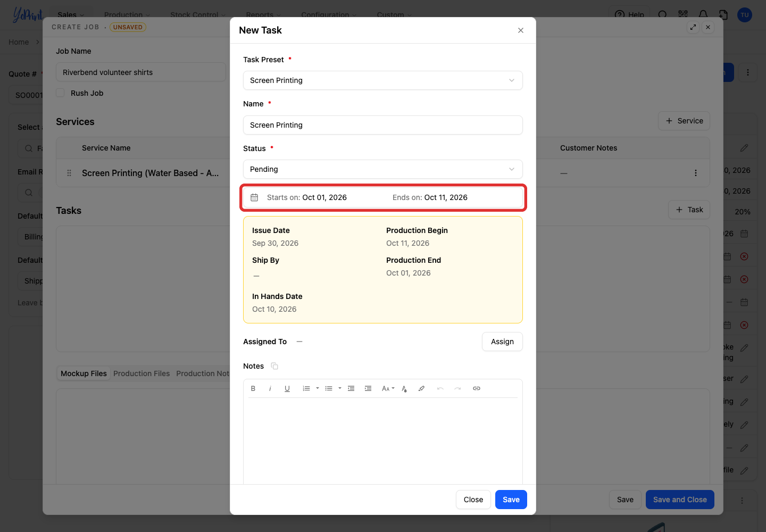Click calendar icon in task date range

254,197
